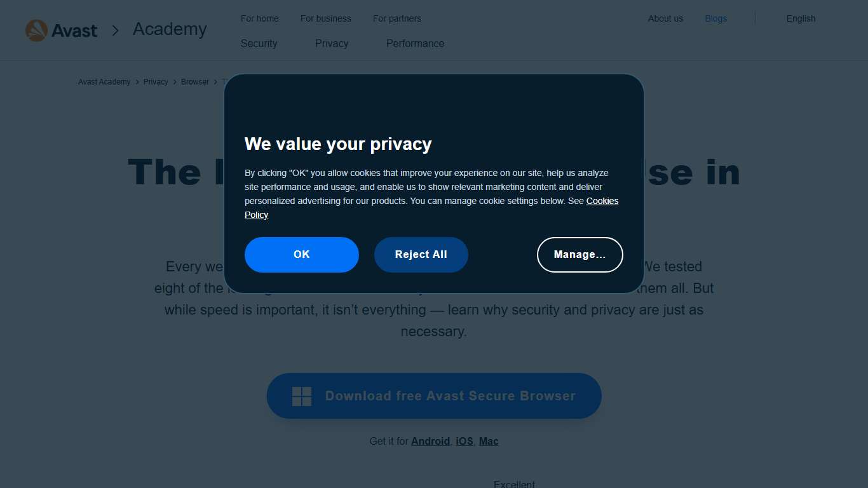Image resolution: width=868 pixels, height=488 pixels.
Task: Open the Performance menu
Action: (415, 43)
